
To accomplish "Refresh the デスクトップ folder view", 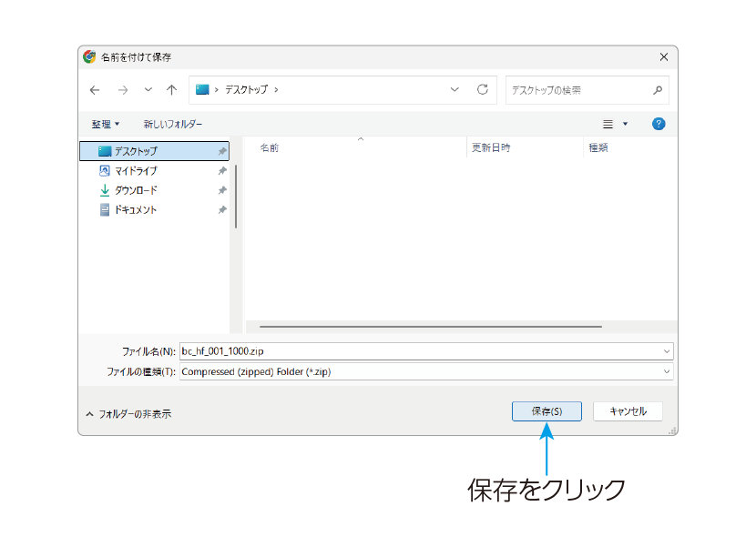I will click(x=482, y=89).
